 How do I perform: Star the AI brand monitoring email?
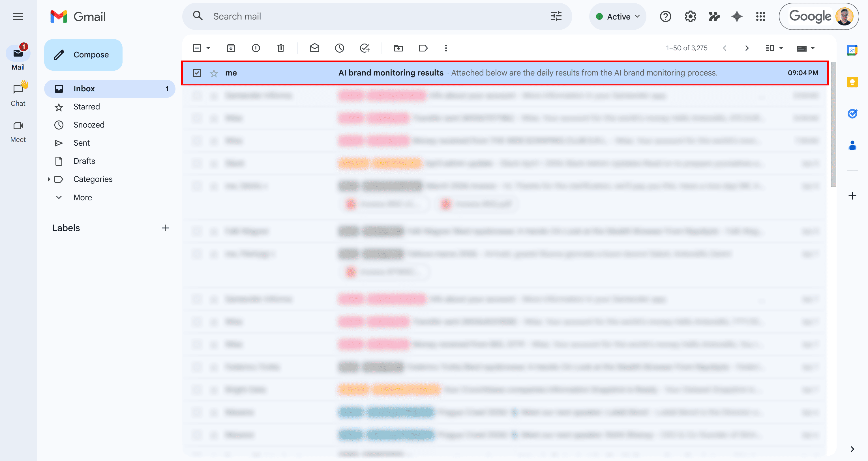click(214, 73)
